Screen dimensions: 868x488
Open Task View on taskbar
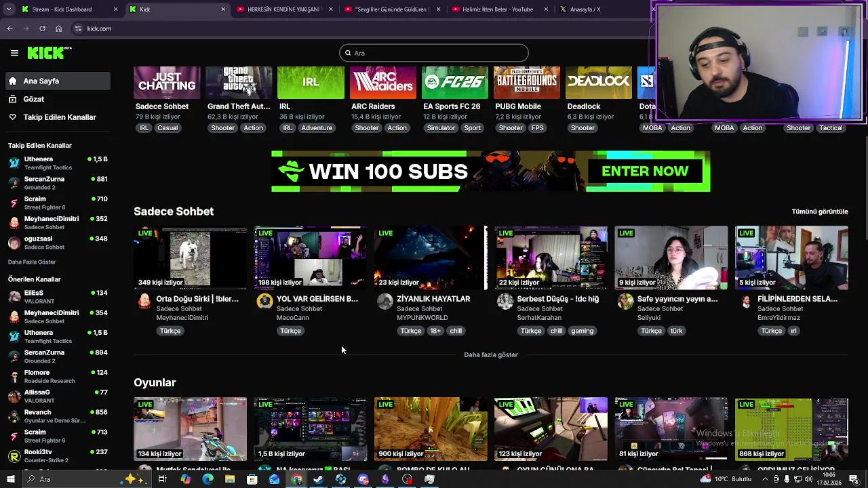pyautogui.click(x=163, y=479)
